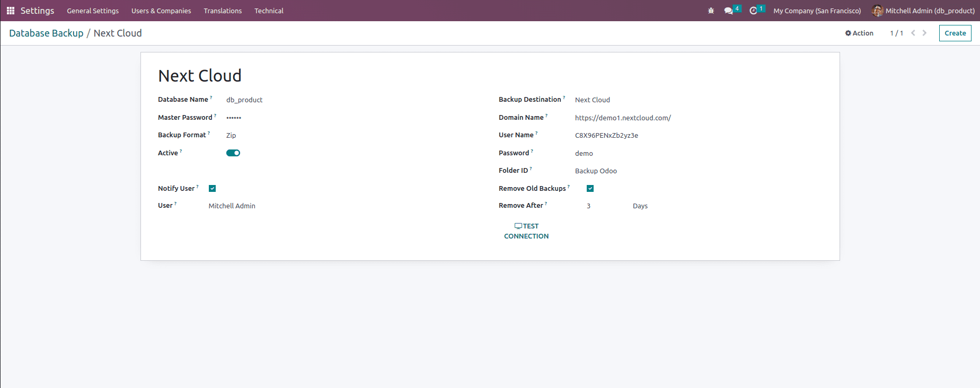This screenshot has height=388, width=980.
Task: Click the Remove Old Backups help mark
Action: click(x=569, y=187)
